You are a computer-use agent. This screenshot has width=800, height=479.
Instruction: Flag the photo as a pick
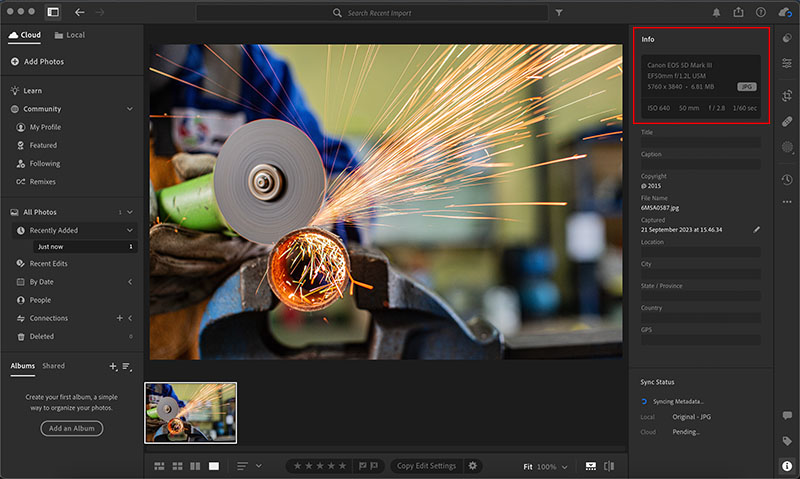361,466
